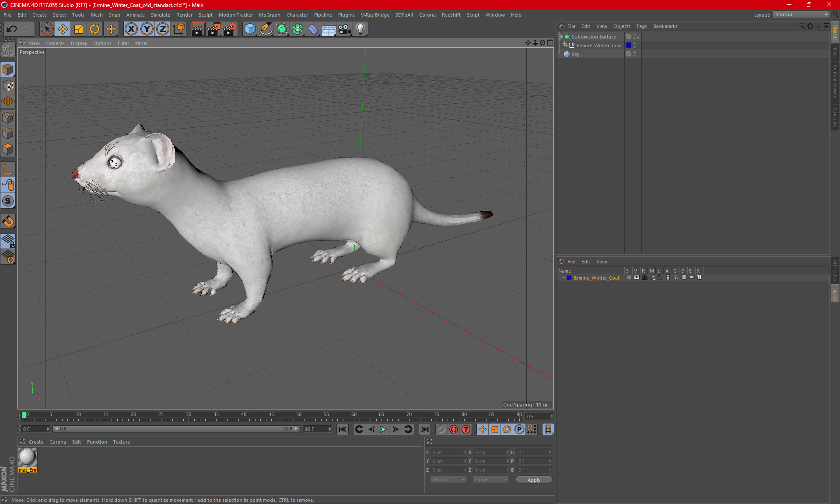Select the Scale tool
Screen dimensions: 840x504
pyautogui.click(x=79, y=29)
